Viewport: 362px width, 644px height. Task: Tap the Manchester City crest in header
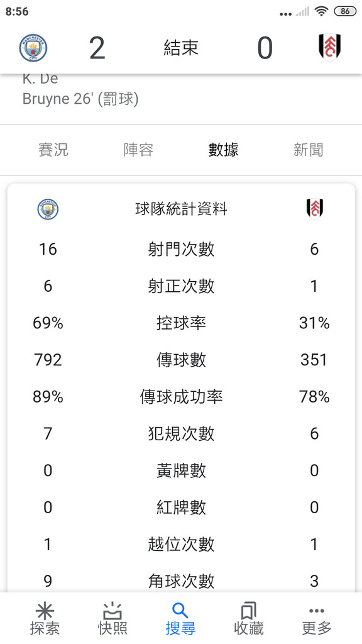point(33,48)
